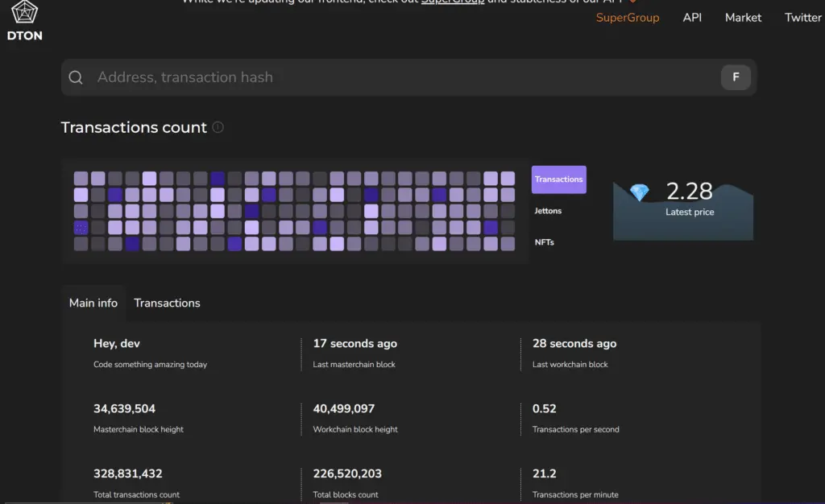Image resolution: width=825 pixels, height=504 pixels.
Task: Click the Hey, dev greeting text
Action: 117,344
